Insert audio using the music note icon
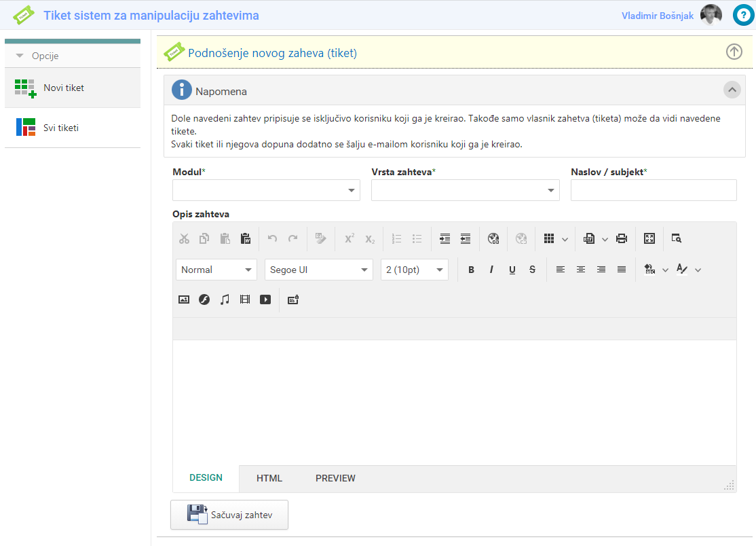756x546 pixels. 225,299
